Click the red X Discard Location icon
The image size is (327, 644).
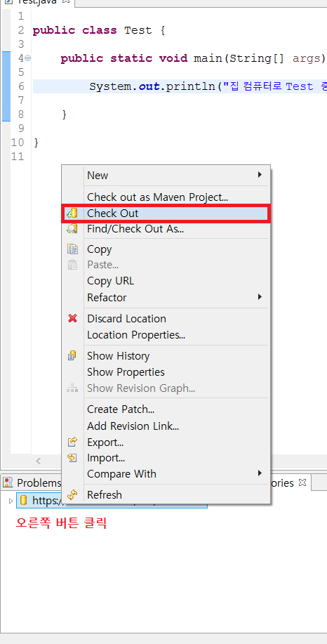(x=72, y=318)
